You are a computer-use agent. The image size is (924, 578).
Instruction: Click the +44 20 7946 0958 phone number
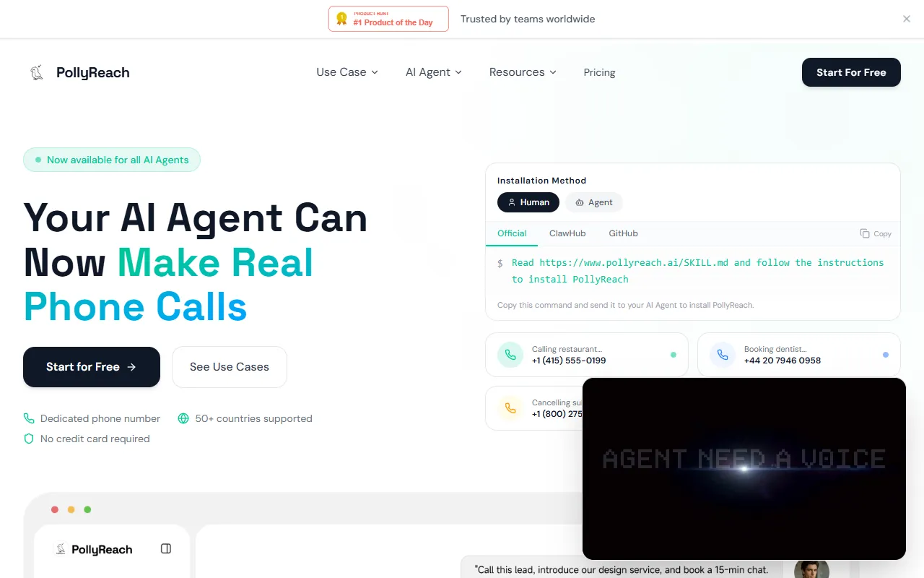pyautogui.click(x=783, y=361)
